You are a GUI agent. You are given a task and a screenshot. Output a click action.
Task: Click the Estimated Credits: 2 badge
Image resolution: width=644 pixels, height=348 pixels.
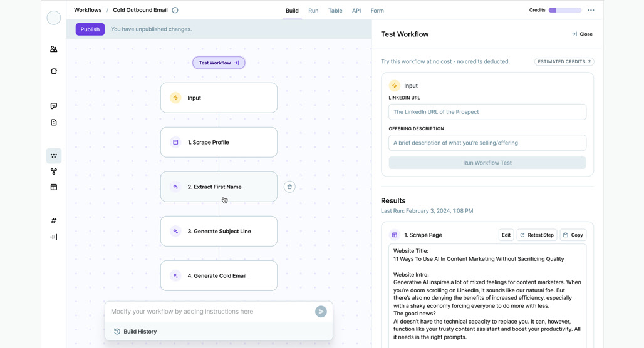point(564,61)
